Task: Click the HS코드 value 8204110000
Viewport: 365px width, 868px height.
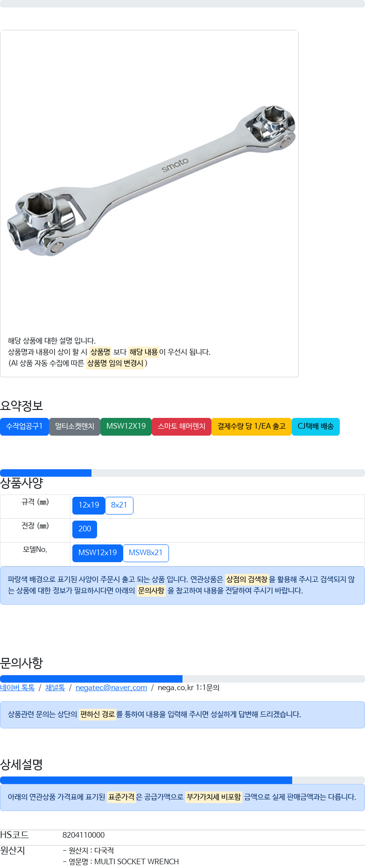Action: tap(84, 835)
